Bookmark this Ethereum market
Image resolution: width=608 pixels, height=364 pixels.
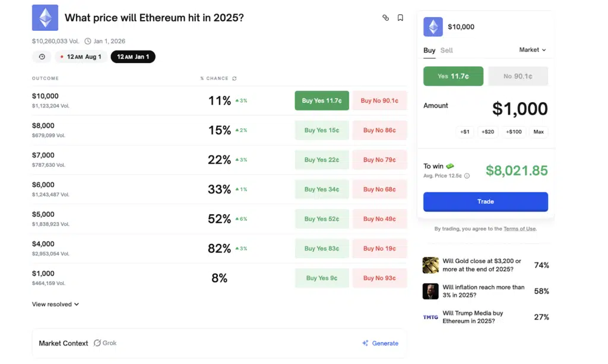(401, 18)
